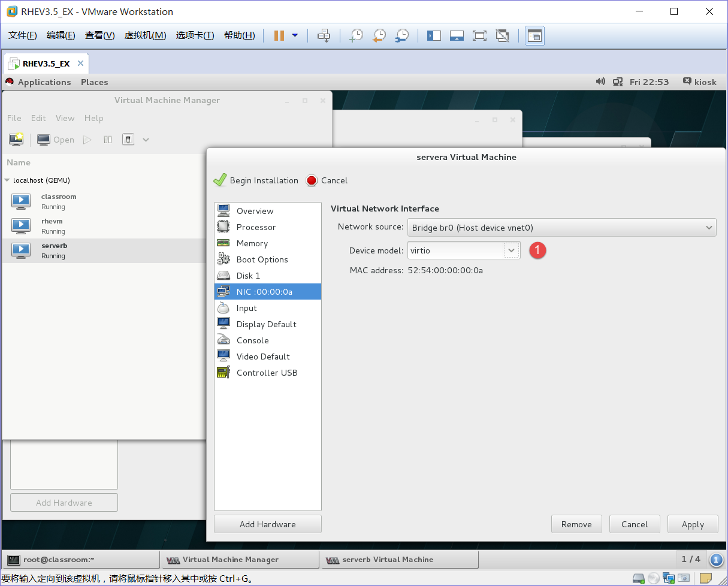
Task: Open the 选项卡(T) menu
Action: click(x=195, y=35)
